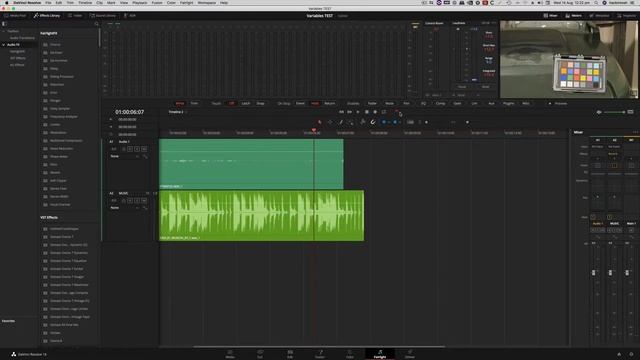The height and width of the screenshot is (360, 640).
Task: Click the red playhead marker on ruler
Action: click(313, 130)
